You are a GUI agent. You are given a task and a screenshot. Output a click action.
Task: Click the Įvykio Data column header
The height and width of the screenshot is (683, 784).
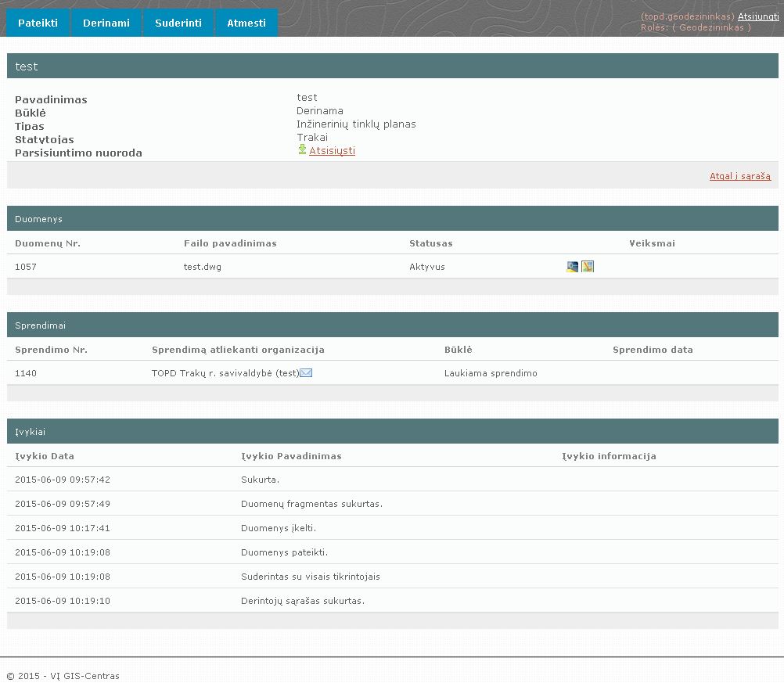pos(45,456)
